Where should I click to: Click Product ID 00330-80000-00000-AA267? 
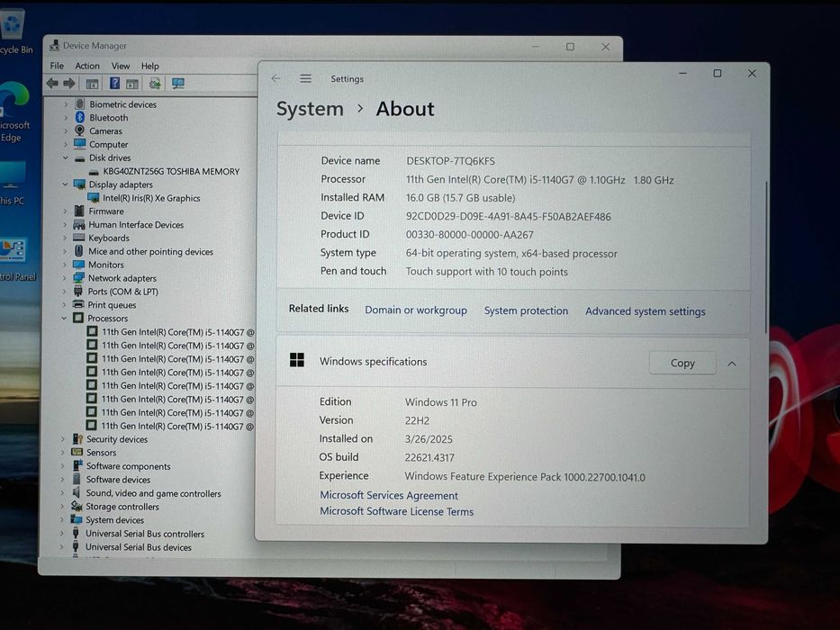point(470,235)
